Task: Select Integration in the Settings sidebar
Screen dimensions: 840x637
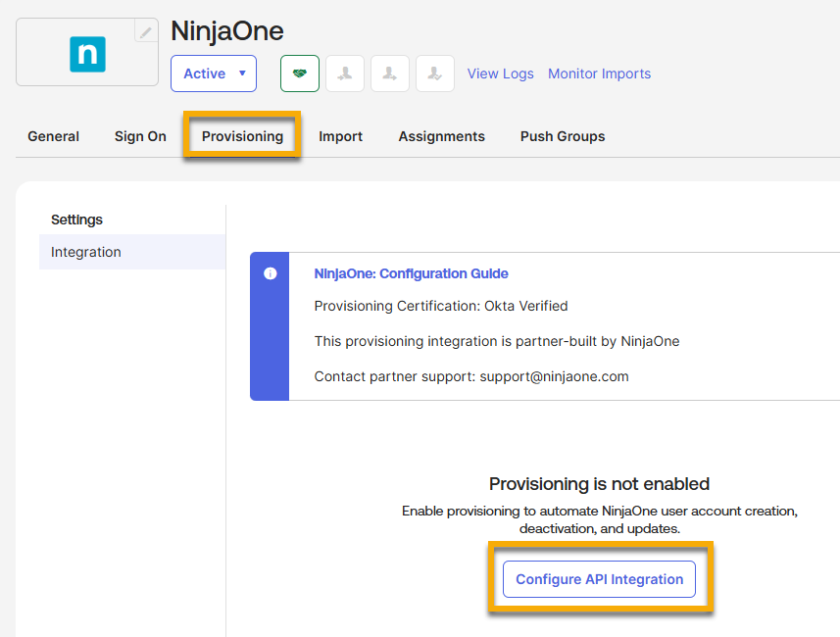Action: (85, 252)
